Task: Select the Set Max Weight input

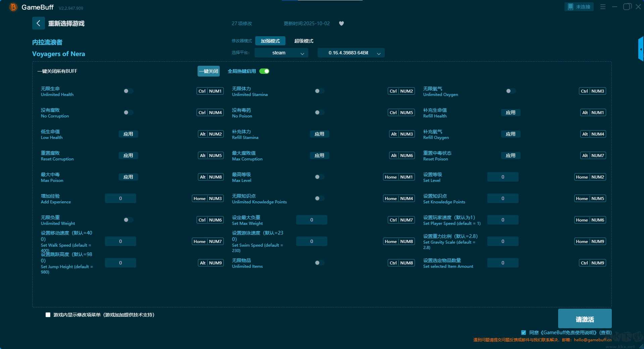Action: (312, 220)
